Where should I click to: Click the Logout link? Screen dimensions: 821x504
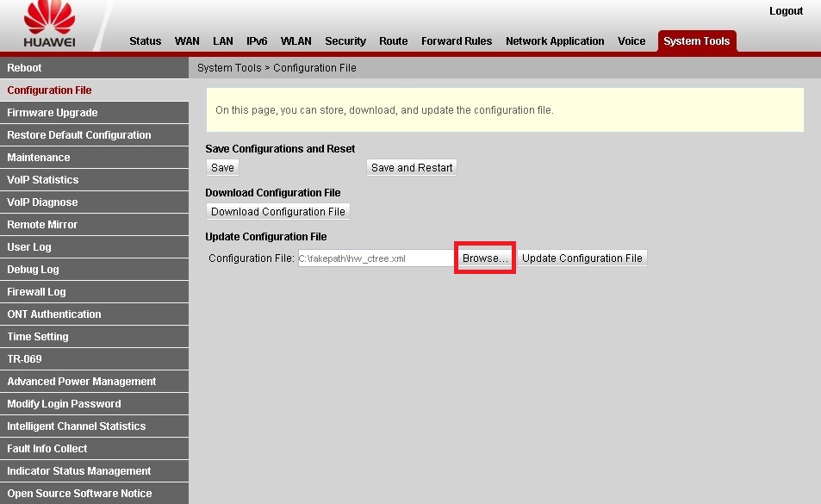point(786,11)
